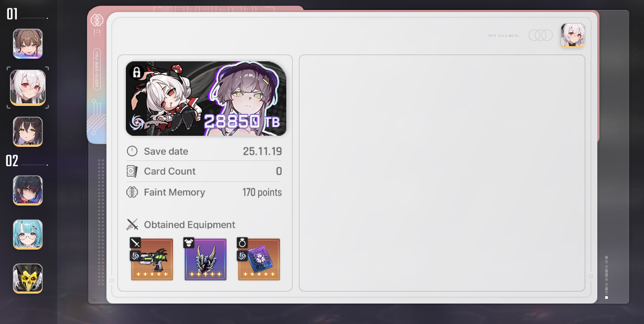Click the Card Count cards icon
Screen dimensions: 644x324
[132, 171]
